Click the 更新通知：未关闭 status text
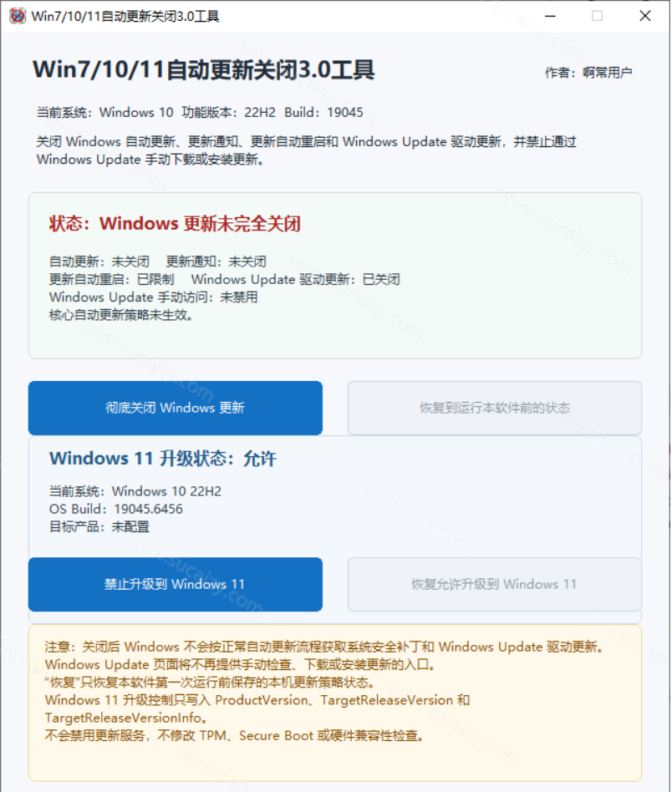This screenshot has width=672, height=792. coord(216,261)
